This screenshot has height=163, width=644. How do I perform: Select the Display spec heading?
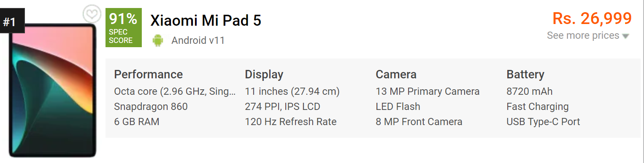[x=264, y=75]
